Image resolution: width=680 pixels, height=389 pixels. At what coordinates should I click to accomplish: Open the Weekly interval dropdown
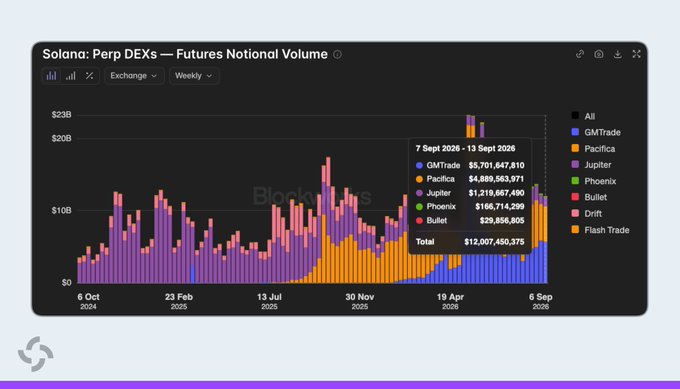(x=193, y=76)
